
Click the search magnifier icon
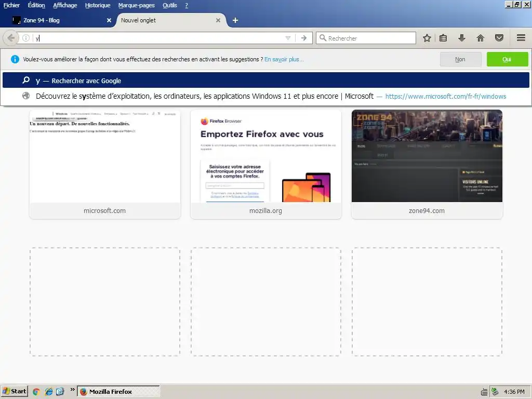point(323,37)
